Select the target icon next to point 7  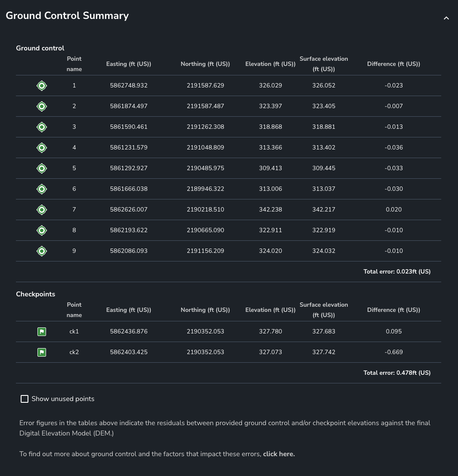pyautogui.click(x=42, y=210)
